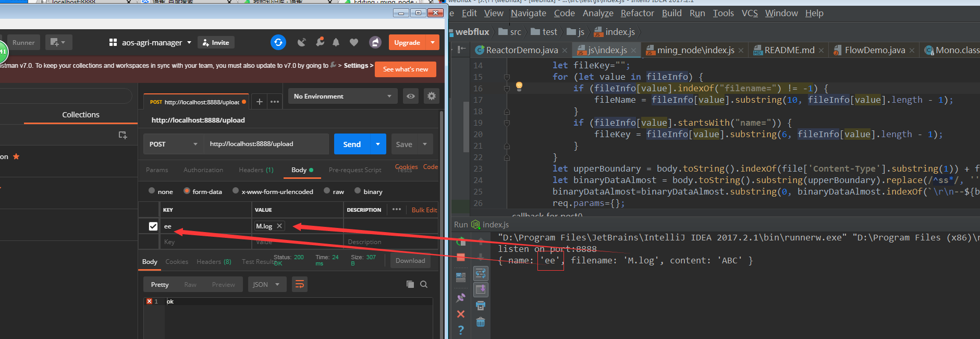The image size is (980, 339).
Task: Stop the running index.js process
Action: tap(461, 257)
